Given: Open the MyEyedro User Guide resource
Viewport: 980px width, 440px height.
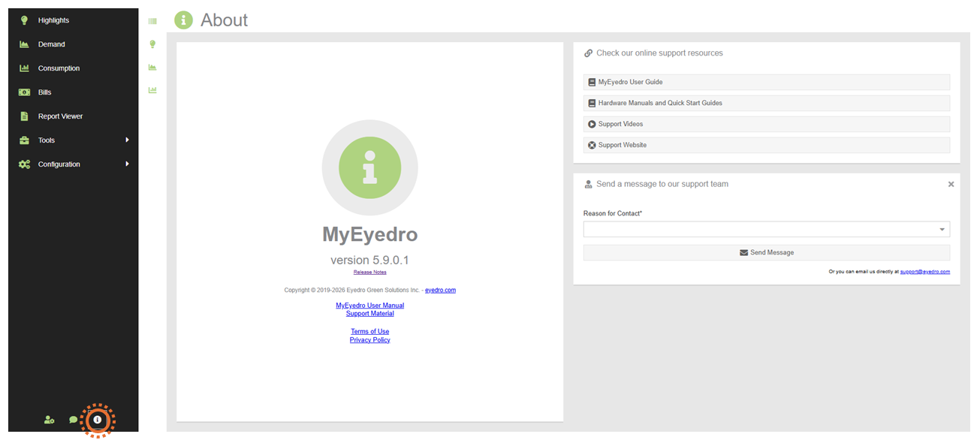Looking at the screenshot, I should click(767, 82).
